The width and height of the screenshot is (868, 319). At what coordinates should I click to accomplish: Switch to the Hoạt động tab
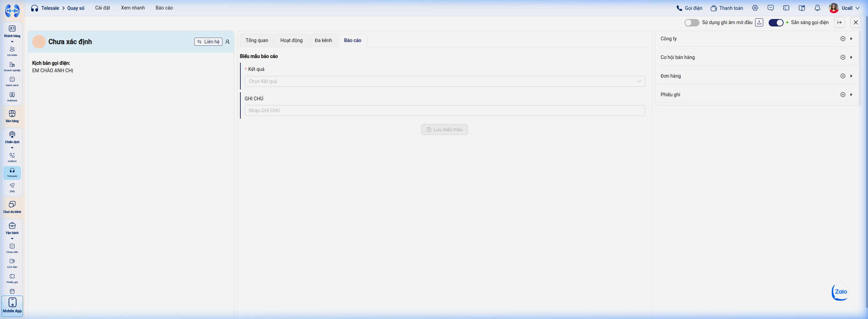click(x=291, y=40)
